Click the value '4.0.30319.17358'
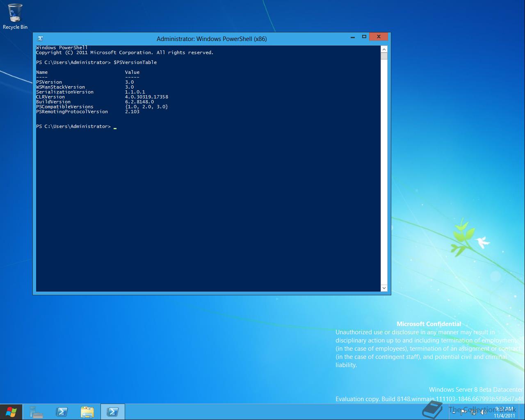This screenshot has height=420, width=525. click(146, 97)
